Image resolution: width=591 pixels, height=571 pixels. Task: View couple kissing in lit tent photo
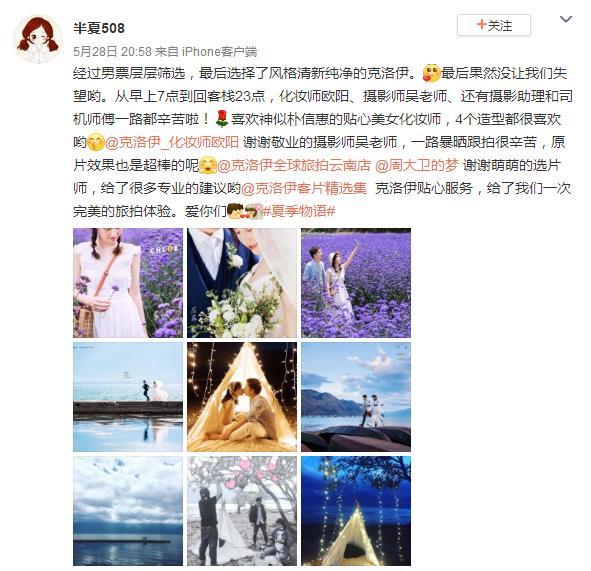click(242, 397)
